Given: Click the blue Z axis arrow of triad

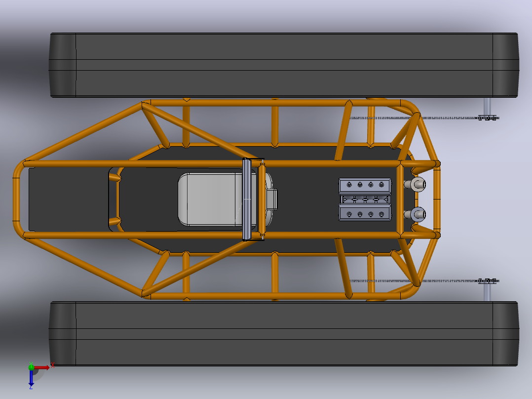Looking at the screenshot, I should click(x=31, y=378).
